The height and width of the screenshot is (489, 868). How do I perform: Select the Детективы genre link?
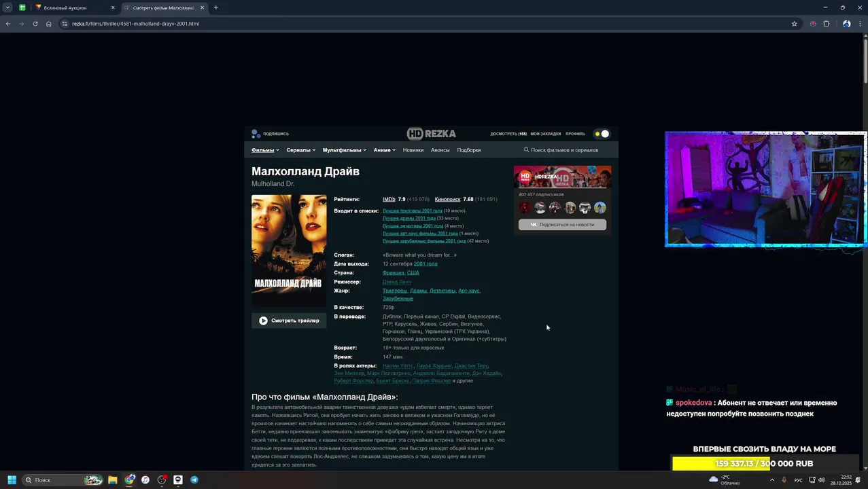442,291
